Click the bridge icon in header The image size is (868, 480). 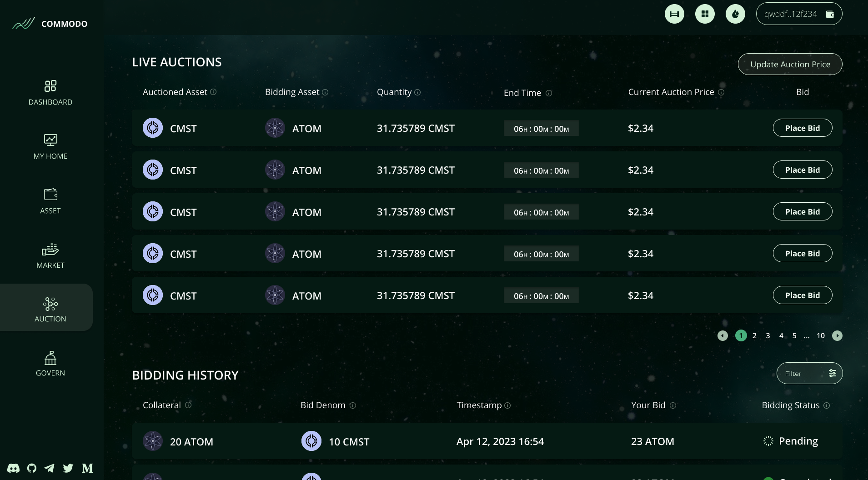674,14
